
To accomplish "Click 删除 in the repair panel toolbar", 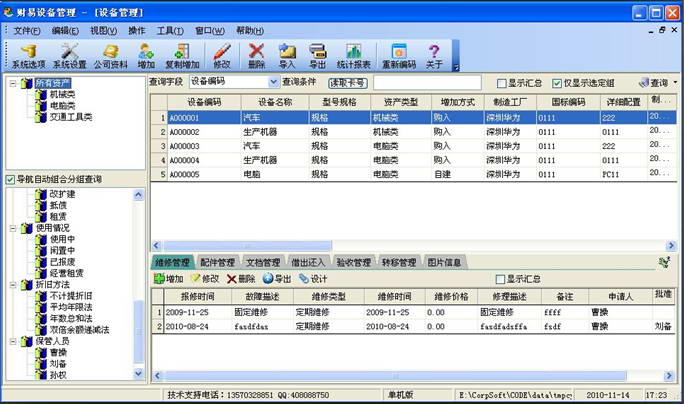I will [241, 278].
